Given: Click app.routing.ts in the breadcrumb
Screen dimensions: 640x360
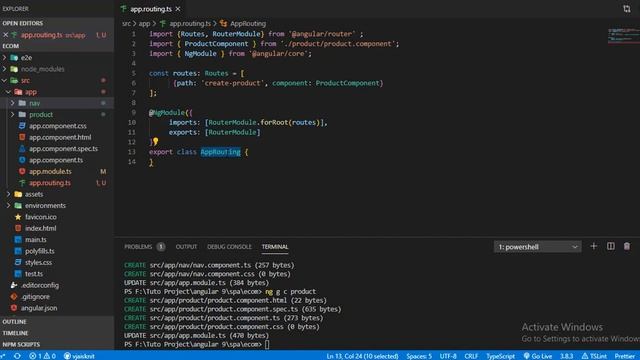Looking at the screenshot, I should 190,24.
